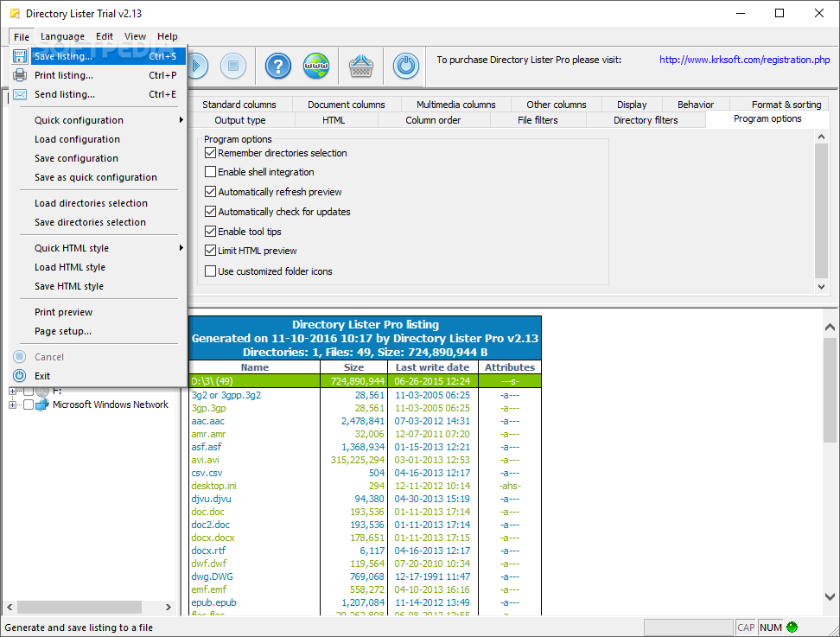Click options panel scroll down arrow
Image resolution: width=840 pixels, height=637 pixels.
pos(821,287)
